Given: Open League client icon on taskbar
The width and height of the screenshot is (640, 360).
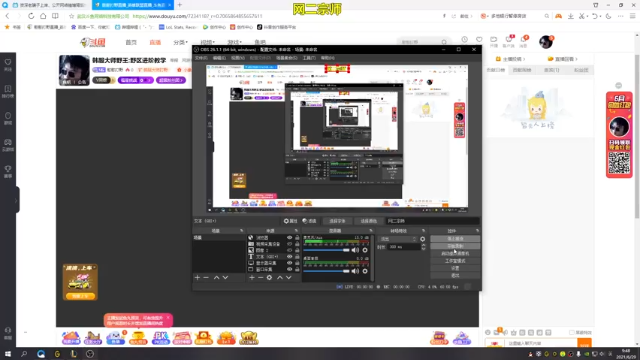Looking at the screenshot, I should (x=74, y=354).
